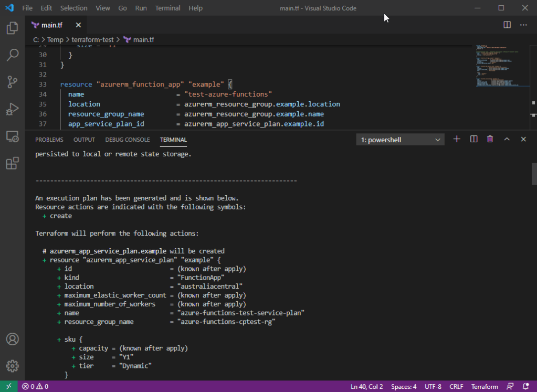This screenshot has width=537, height=392.
Task: Open the Explorer view in activity bar
Action: [12, 28]
